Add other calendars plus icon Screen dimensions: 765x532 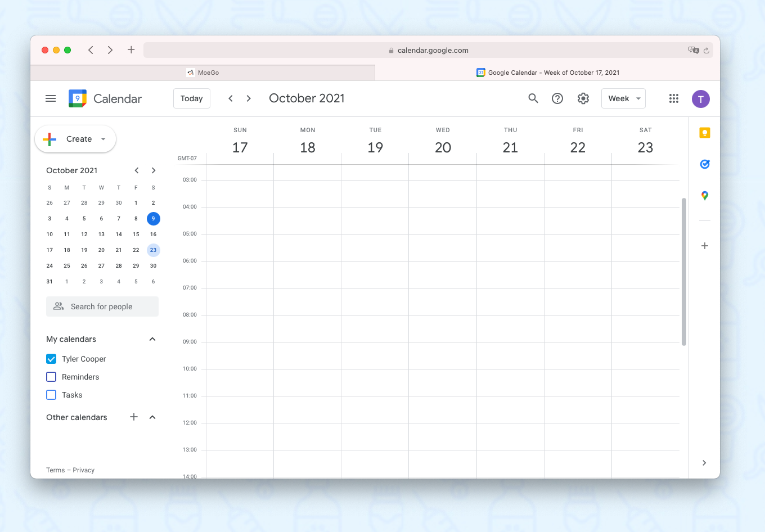(x=134, y=417)
